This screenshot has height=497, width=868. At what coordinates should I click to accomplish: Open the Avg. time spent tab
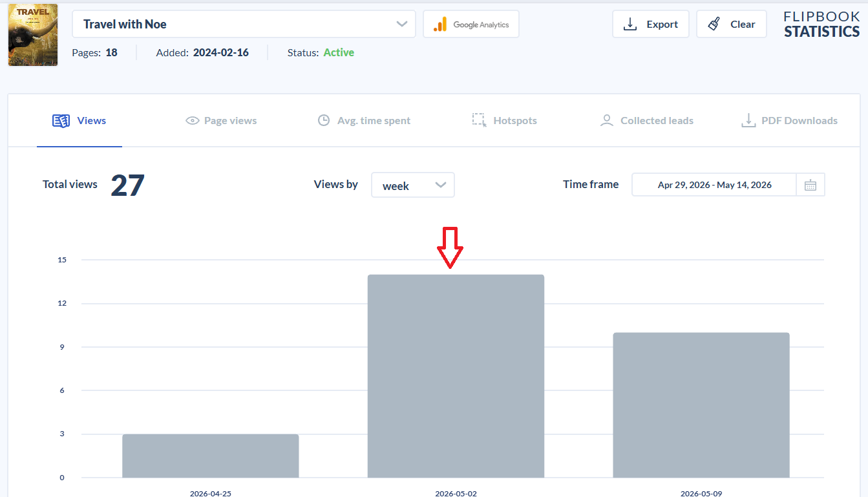tap(364, 121)
